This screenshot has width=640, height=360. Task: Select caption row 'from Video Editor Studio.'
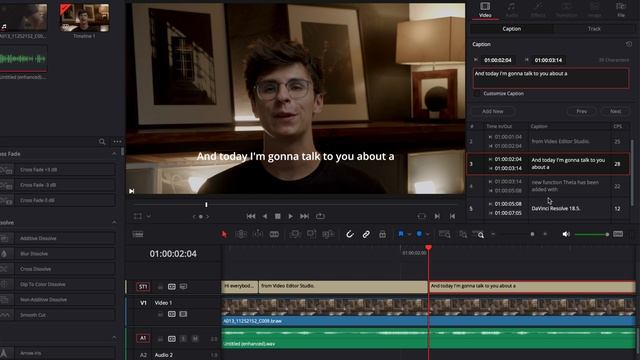[548, 141]
